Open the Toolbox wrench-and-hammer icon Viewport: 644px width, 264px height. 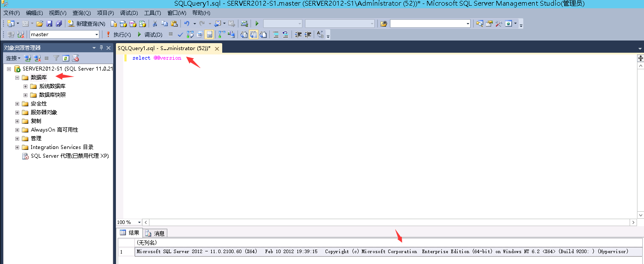(x=498, y=24)
